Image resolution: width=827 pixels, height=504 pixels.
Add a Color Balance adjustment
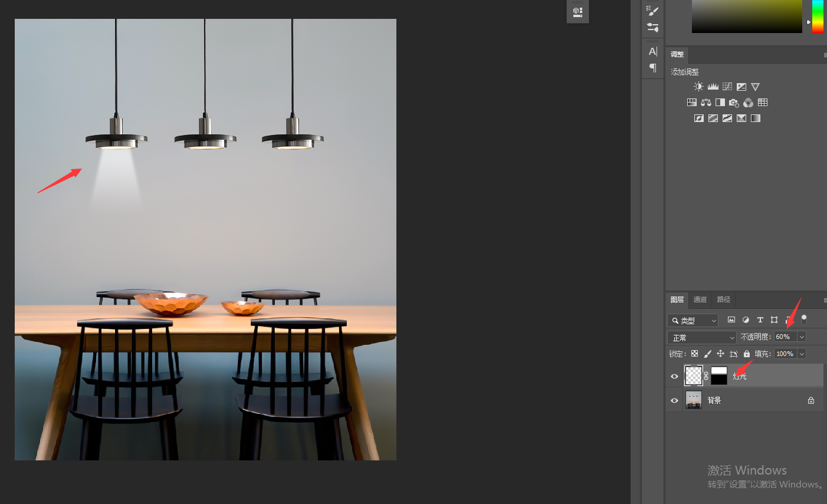pyautogui.click(x=706, y=103)
